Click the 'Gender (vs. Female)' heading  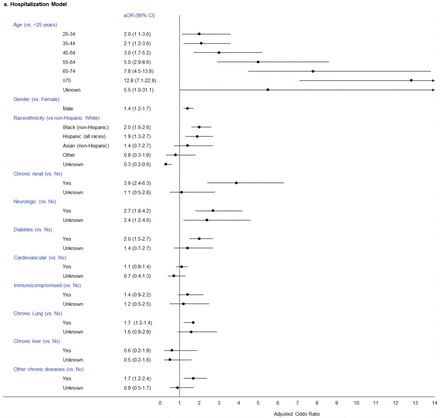point(36,99)
